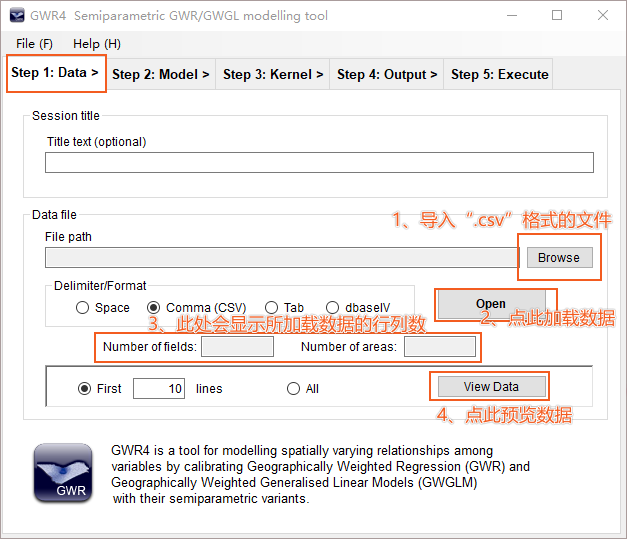Load data with the Open button
Viewport: 627px width, 539px height.
coord(491,303)
